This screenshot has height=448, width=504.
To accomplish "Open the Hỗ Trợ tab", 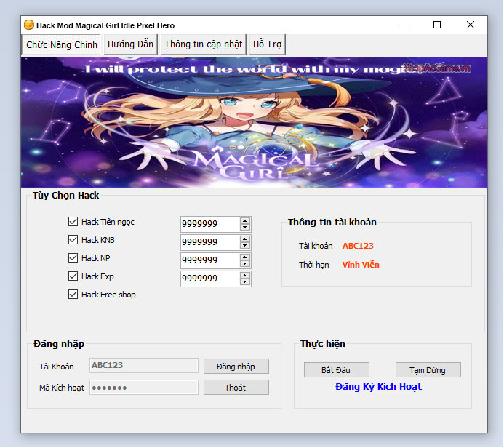I will (x=267, y=44).
